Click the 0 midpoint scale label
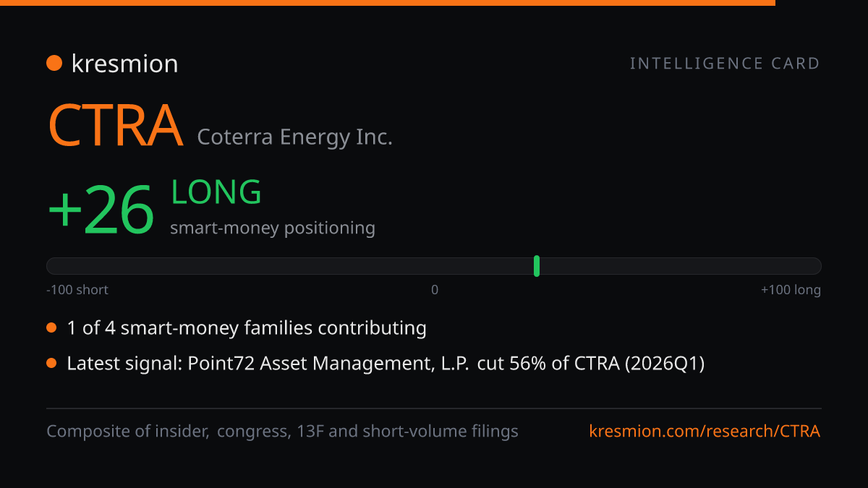Image resolution: width=868 pixels, height=488 pixels. (x=435, y=290)
